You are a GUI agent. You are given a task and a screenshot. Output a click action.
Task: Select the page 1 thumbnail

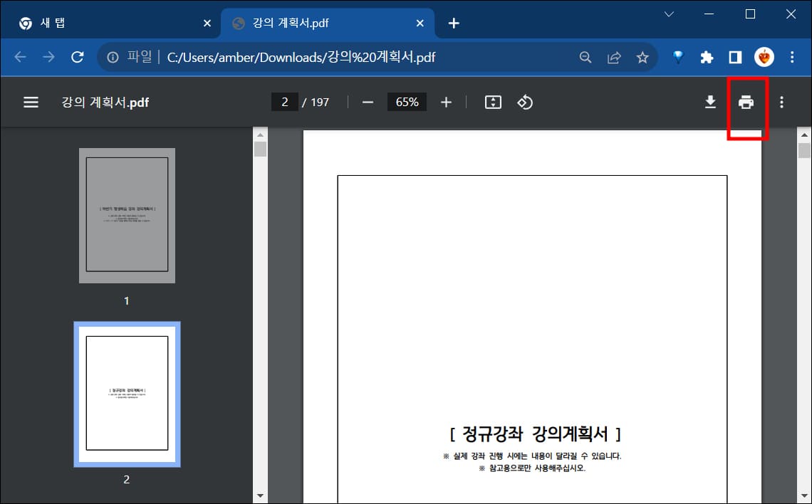coord(126,215)
